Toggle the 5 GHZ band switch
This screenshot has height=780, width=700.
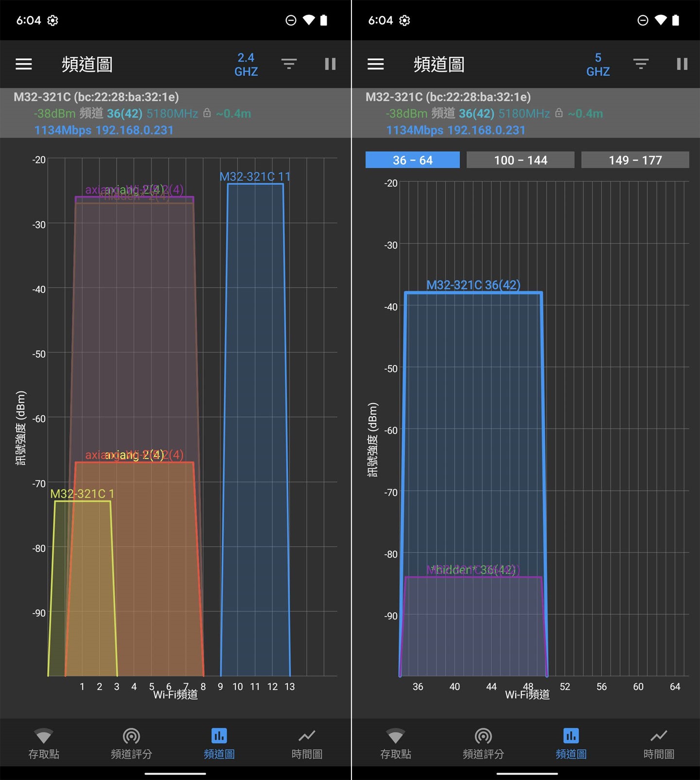(x=598, y=65)
